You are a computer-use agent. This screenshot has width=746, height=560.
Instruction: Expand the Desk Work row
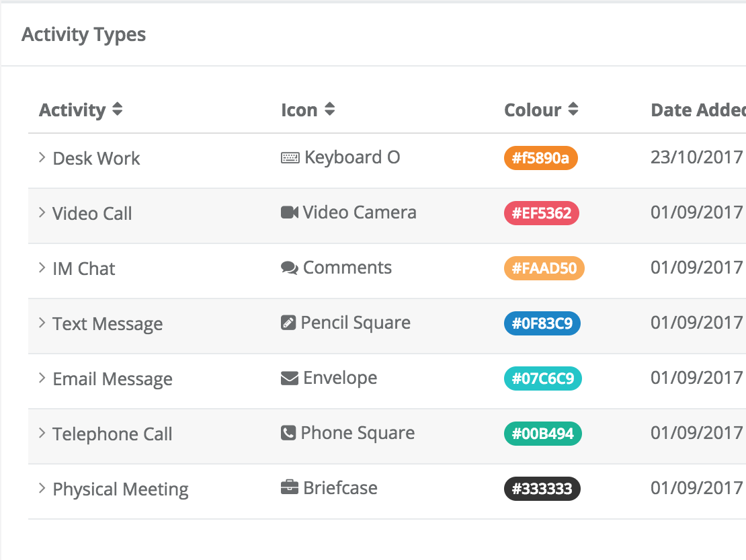(x=42, y=157)
